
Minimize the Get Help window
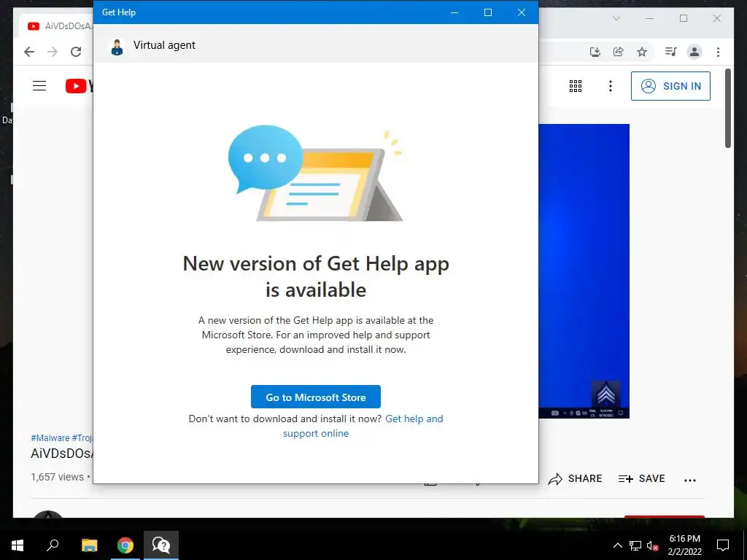click(454, 12)
